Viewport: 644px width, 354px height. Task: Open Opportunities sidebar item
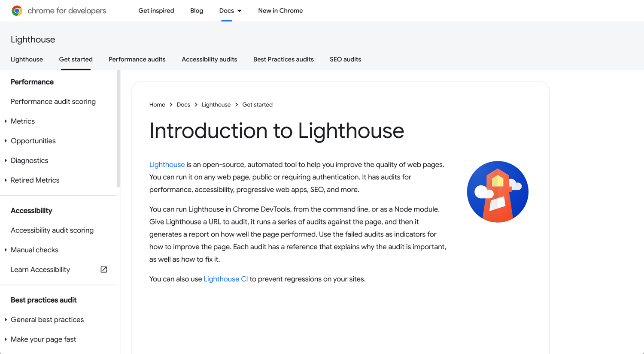pyautogui.click(x=33, y=141)
